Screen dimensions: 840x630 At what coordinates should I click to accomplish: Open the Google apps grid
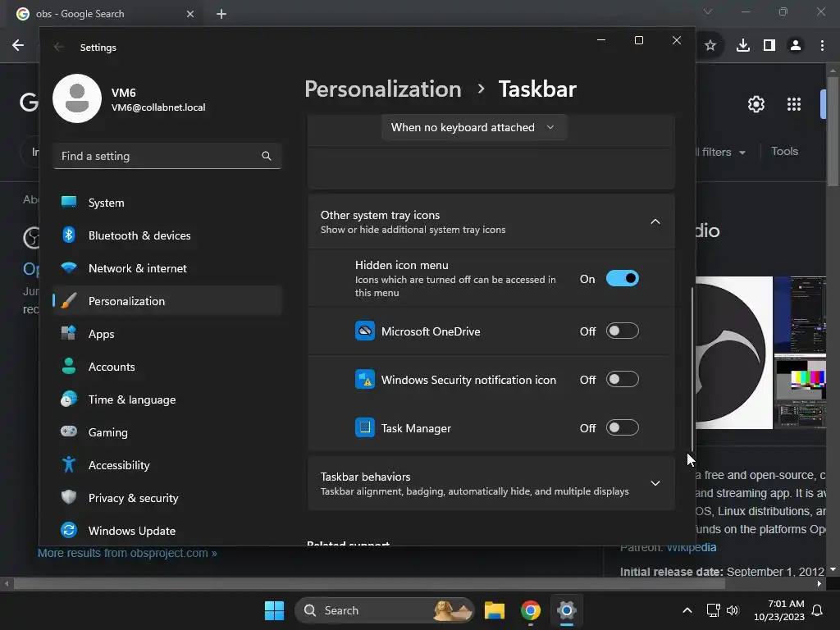(x=794, y=104)
